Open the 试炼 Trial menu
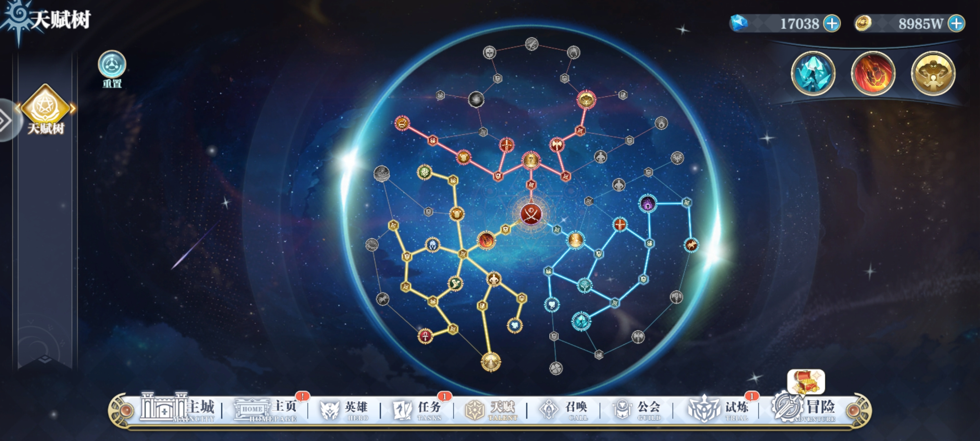 [x=719, y=408]
